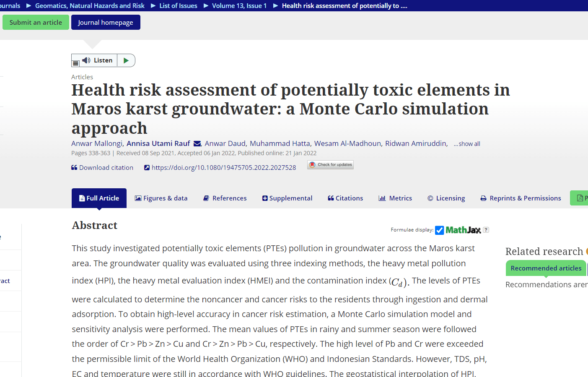Click the Check for updates badge
588x377 pixels.
330,165
